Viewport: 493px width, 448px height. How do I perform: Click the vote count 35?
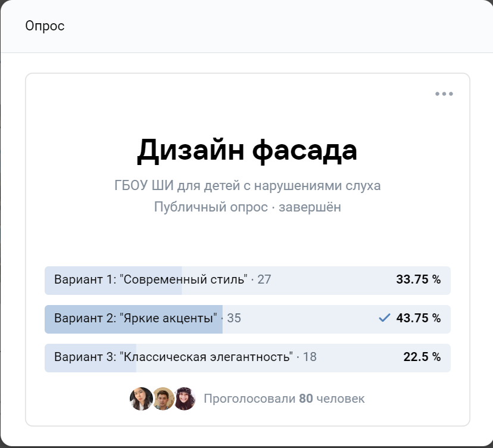pyautogui.click(x=234, y=319)
